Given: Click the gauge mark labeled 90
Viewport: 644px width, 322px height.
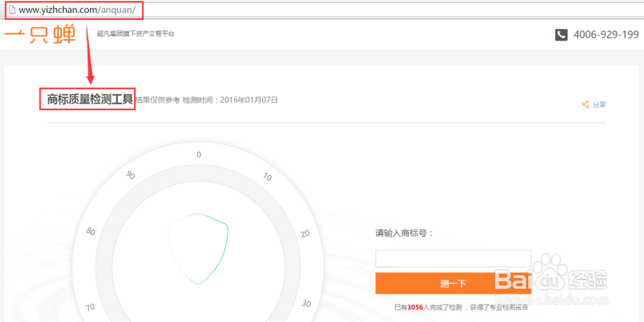Looking at the screenshot, I should tap(130, 175).
